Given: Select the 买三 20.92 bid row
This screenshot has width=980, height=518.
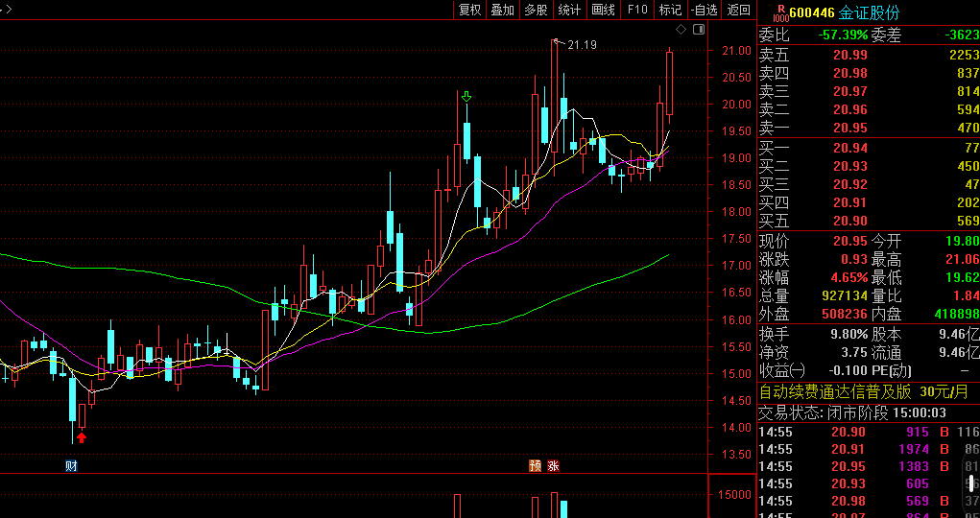Looking at the screenshot, I should [x=869, y=184].
